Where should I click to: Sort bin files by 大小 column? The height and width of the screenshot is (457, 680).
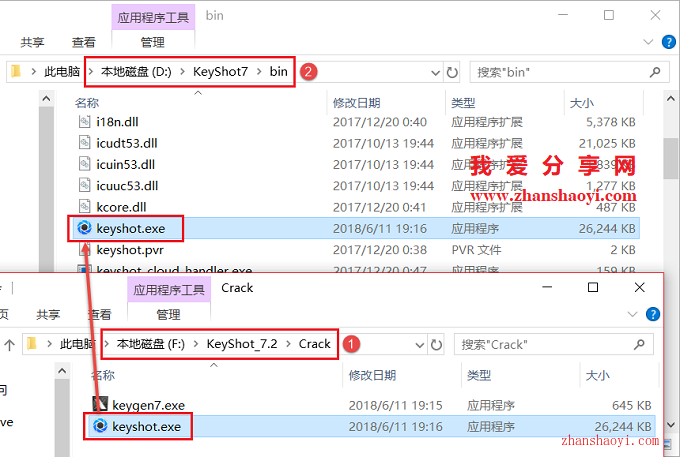tap(582, 103)
